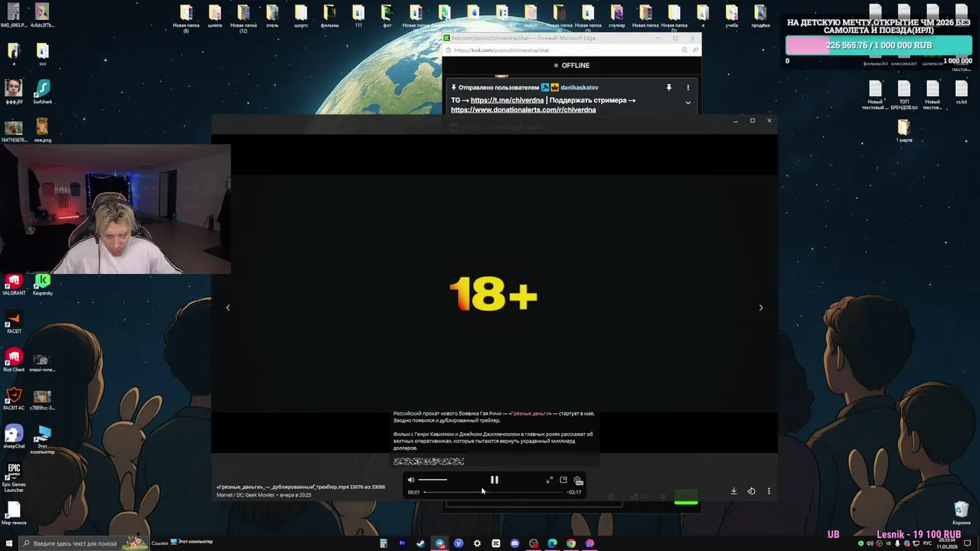Download the video file

[x=733, y=491]
